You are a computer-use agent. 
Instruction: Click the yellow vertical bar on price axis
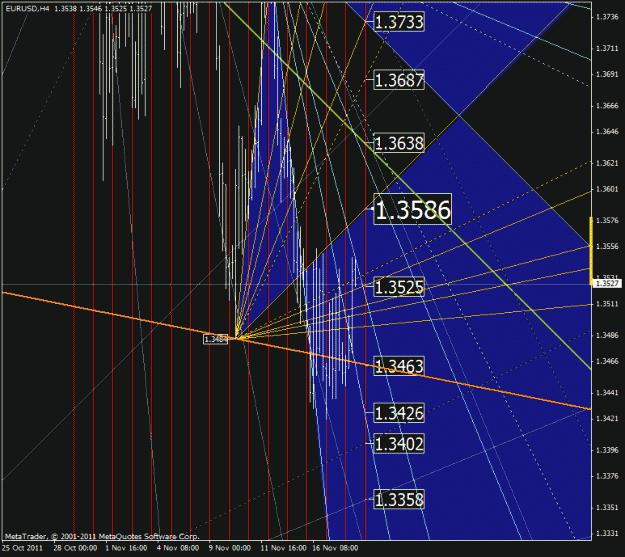coord(591,250)
